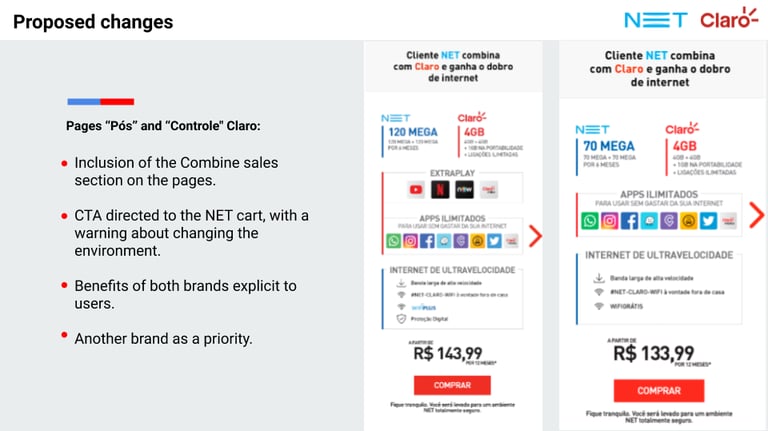
Task: Go to next plan via left card arrow
Action: pos(535,236)
